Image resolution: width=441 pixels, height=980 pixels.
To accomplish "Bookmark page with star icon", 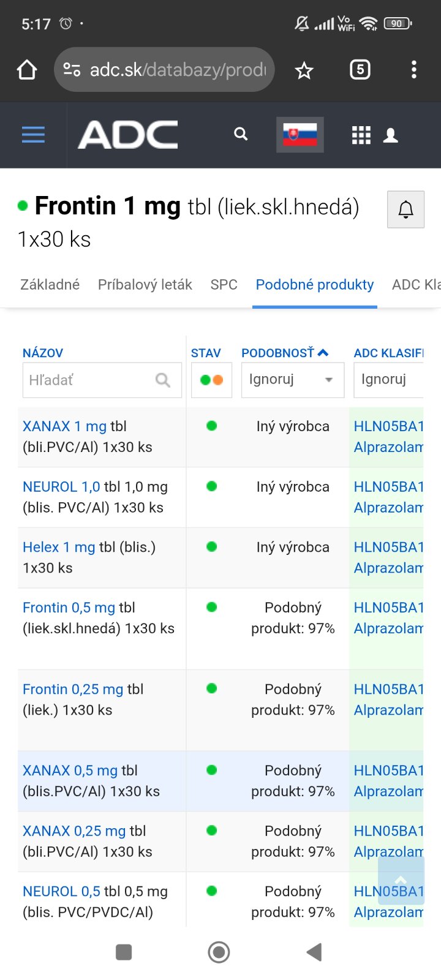I will (x=304, y=70).
